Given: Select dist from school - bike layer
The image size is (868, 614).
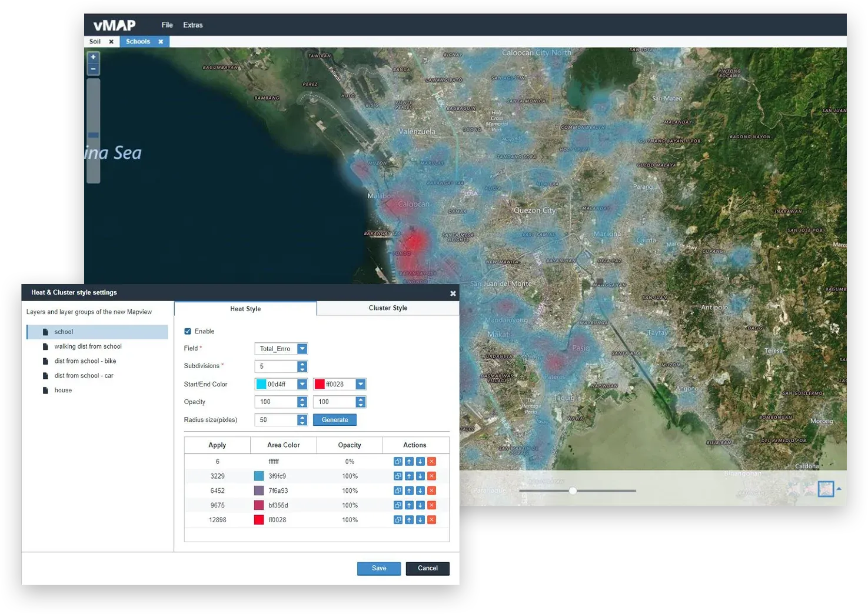Looking at the screenshot, I should 85,361.
